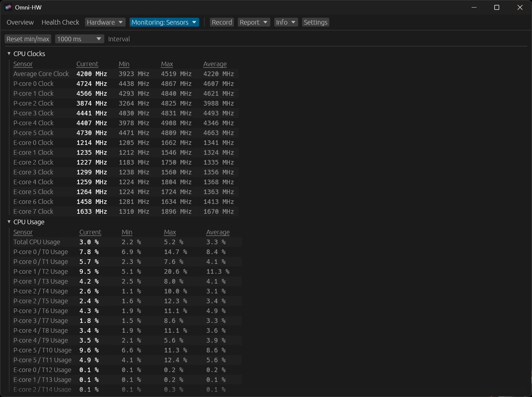This screenshot has height=397, width=532.
Task: Open the Monitoring: Sensors dropdown
Action: coord(164,22)
